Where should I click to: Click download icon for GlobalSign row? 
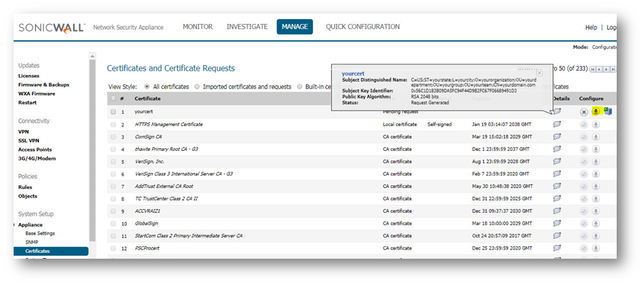pos(595,223)
